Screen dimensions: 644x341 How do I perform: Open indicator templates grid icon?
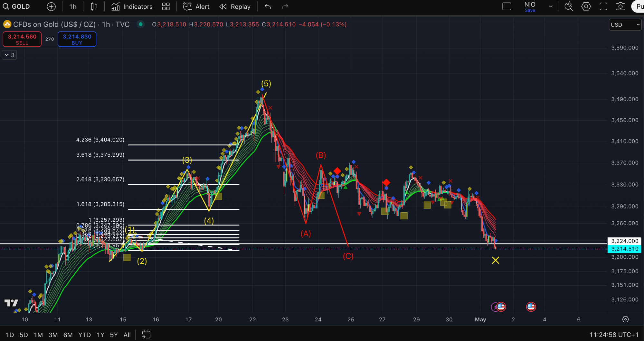click(x=166, y=6)
